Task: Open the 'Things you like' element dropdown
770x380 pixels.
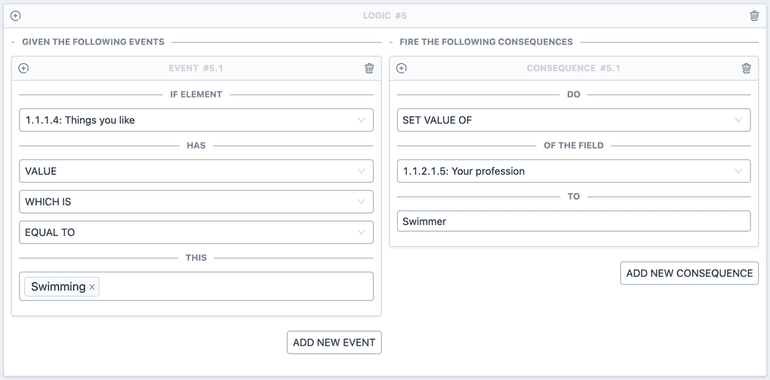Action: point(196,120)
